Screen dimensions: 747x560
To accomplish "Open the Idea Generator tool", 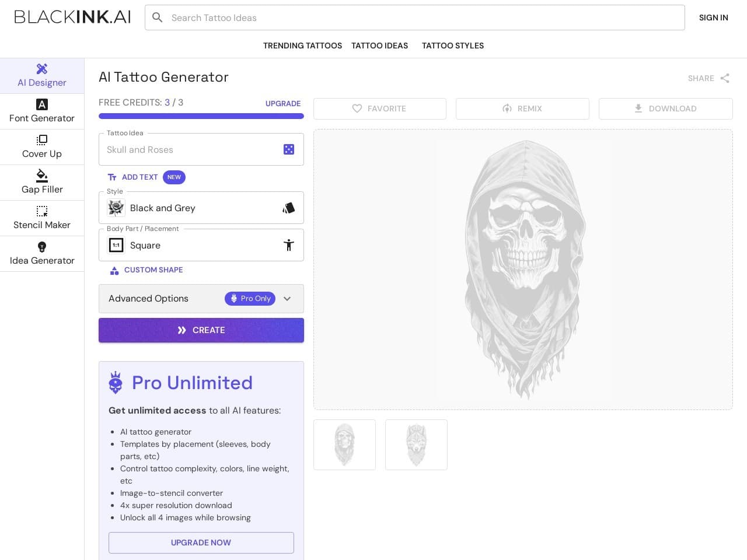I will (x=42, y=254).
